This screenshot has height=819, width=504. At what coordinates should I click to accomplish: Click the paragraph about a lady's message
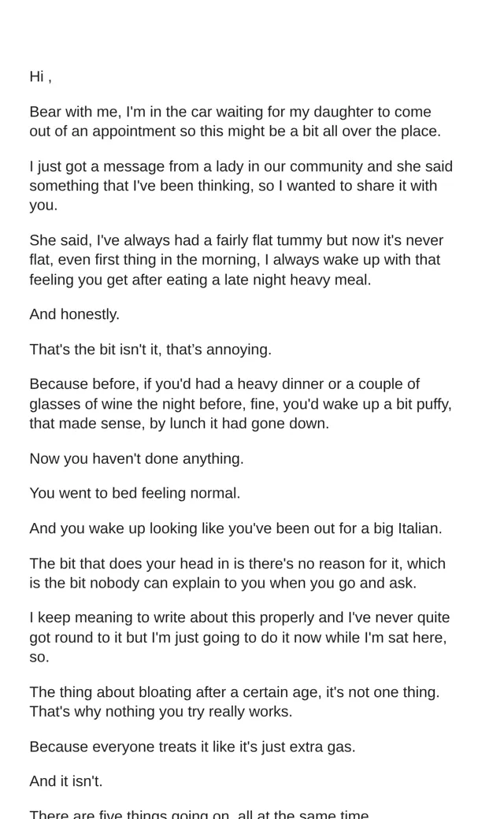click(x=241, y=185)
